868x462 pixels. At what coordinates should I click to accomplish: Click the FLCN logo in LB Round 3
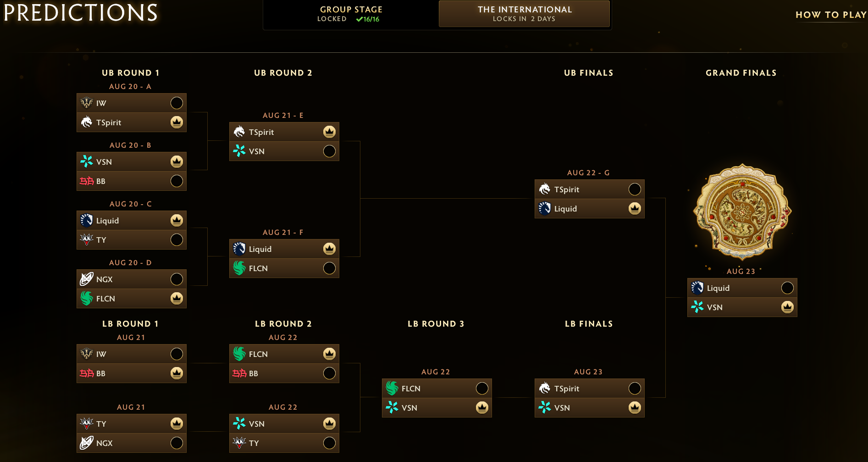392,388
